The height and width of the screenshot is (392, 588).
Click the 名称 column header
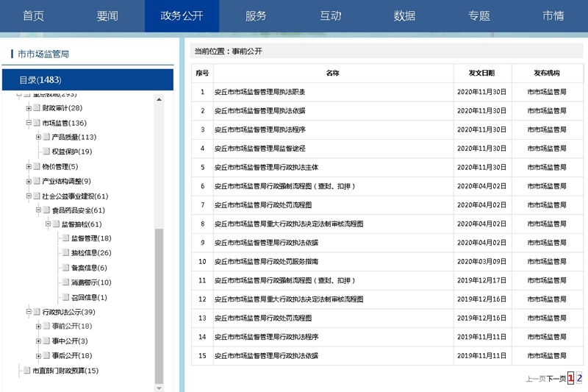333,73
